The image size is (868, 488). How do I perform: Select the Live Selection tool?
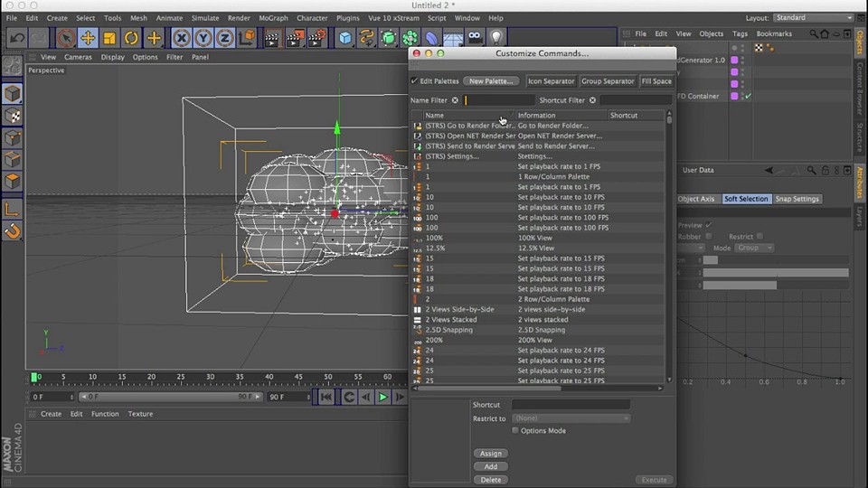(66, 38)
